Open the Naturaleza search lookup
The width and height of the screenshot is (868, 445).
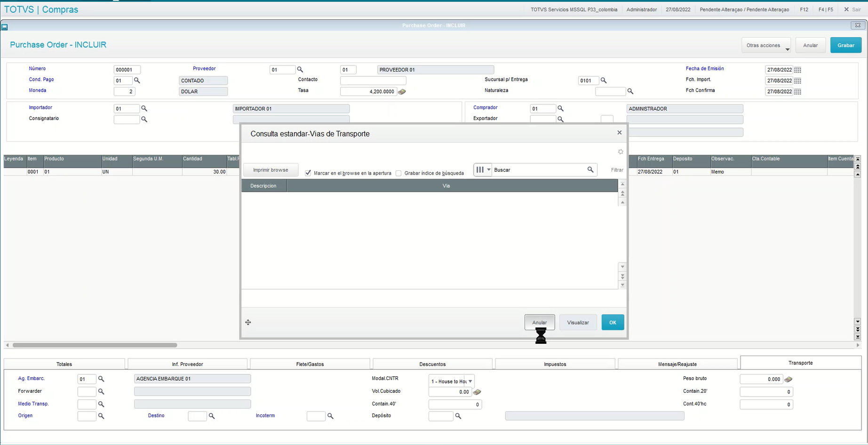point(630,91)
